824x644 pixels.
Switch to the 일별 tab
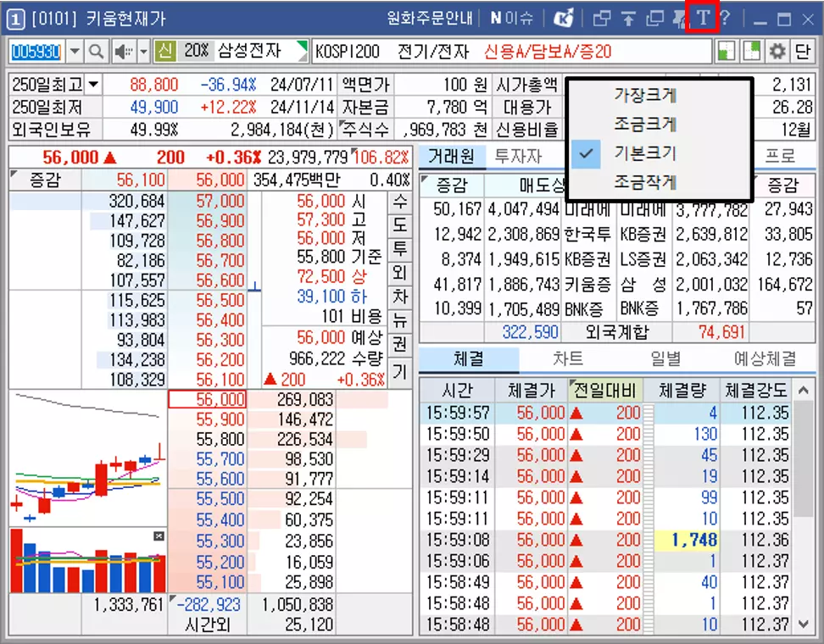coord(665,359)
